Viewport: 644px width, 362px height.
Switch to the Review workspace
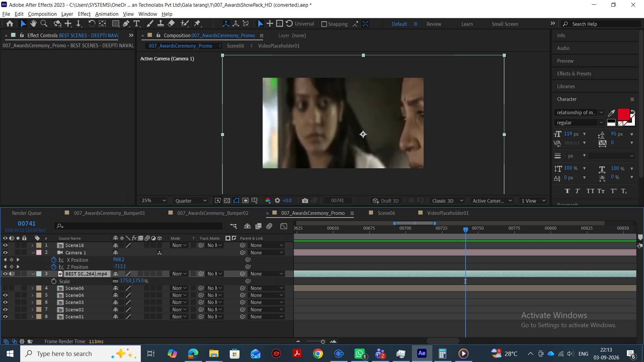(x=434, y=24)
